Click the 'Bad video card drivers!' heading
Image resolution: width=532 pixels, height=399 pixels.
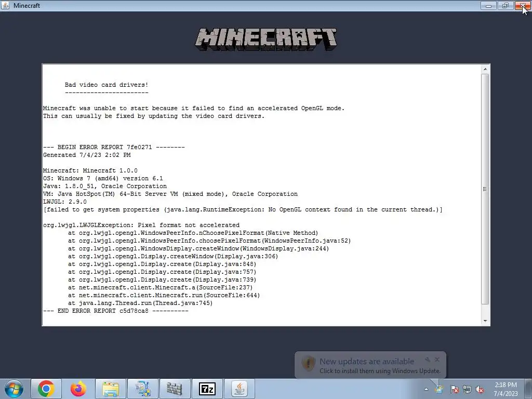[x=107, y=85]
